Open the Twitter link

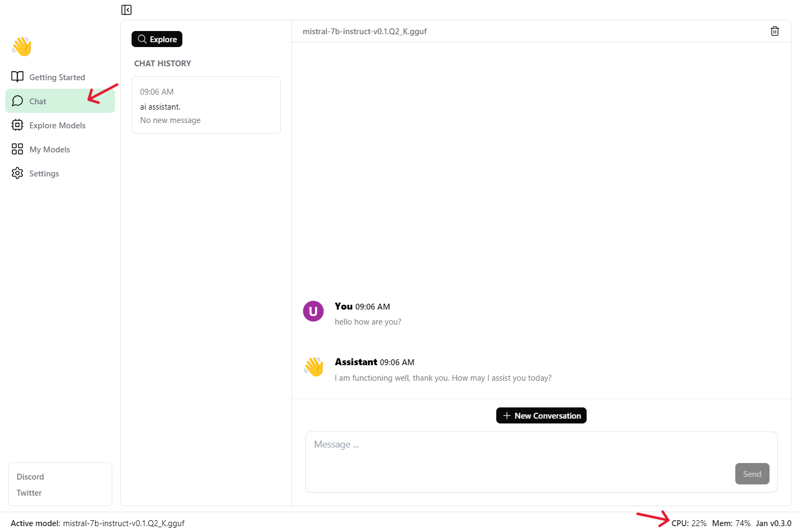[29, 492]
